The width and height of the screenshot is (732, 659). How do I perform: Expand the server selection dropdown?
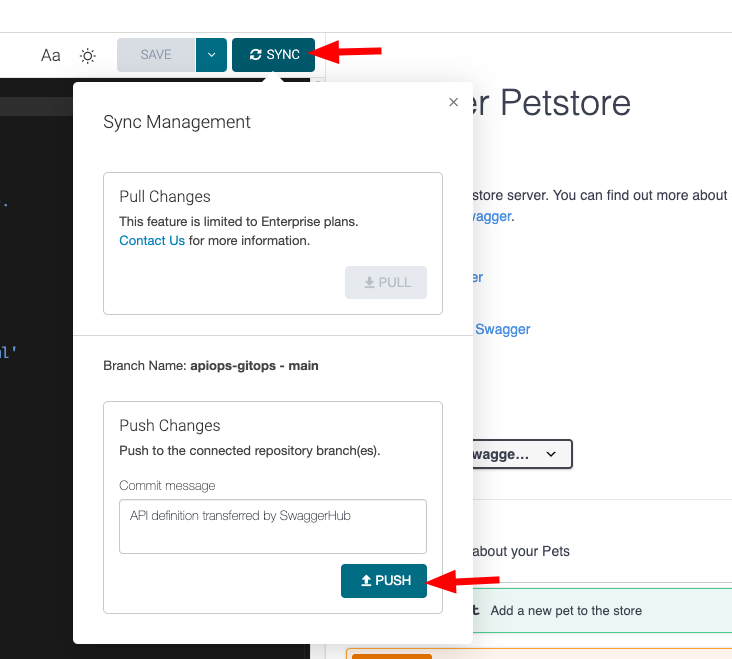point(522,454)
